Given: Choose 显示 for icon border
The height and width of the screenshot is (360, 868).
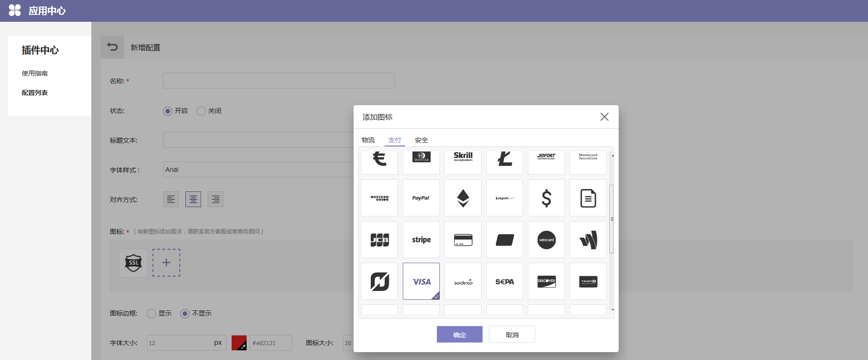Looking at the screenshot, I should 152,314.
